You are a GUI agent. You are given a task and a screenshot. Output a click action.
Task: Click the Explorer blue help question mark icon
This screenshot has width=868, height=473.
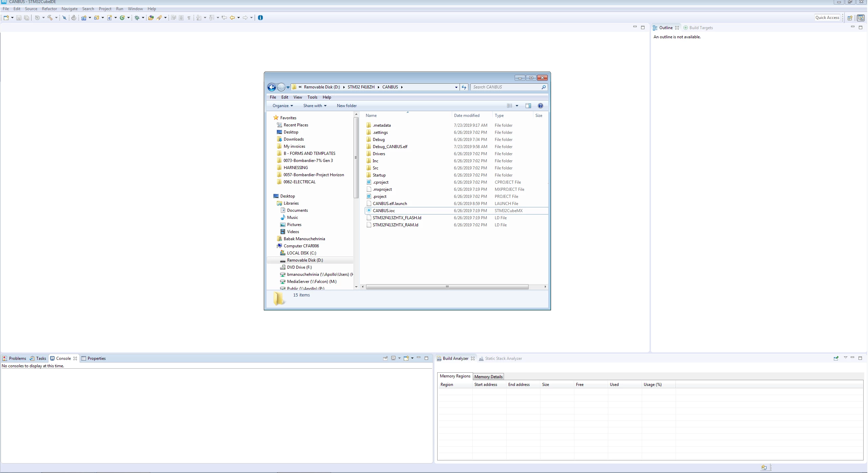click(541, 106)
